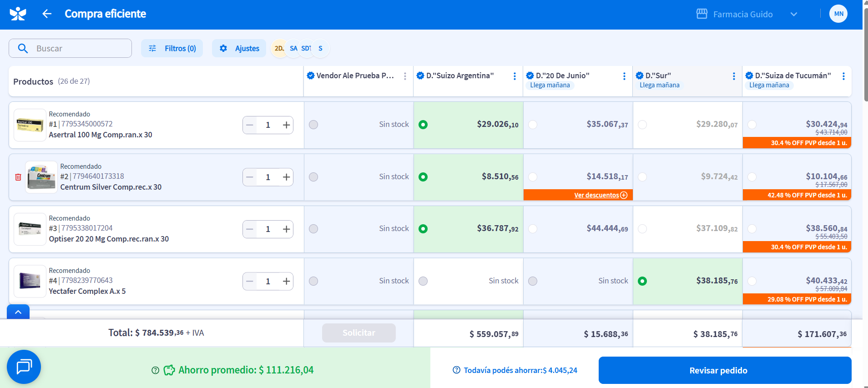Select D."Suiza de Tucumán" price for Yectafer Complex
Screen dimensions: 868x388
tap(752, 281)
